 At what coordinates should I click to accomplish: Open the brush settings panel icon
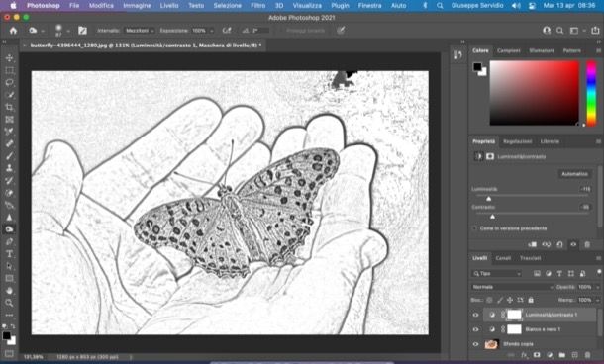pos(82,31)
